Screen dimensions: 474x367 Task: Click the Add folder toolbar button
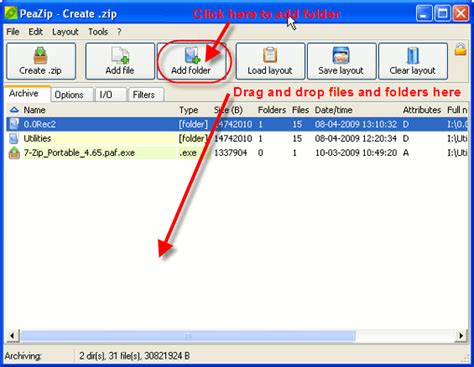coord(191,61)
